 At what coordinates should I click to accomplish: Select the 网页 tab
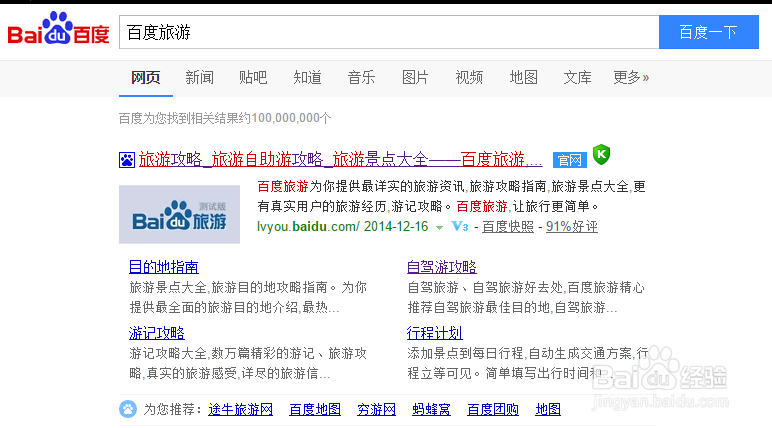[x=146, y=77]
